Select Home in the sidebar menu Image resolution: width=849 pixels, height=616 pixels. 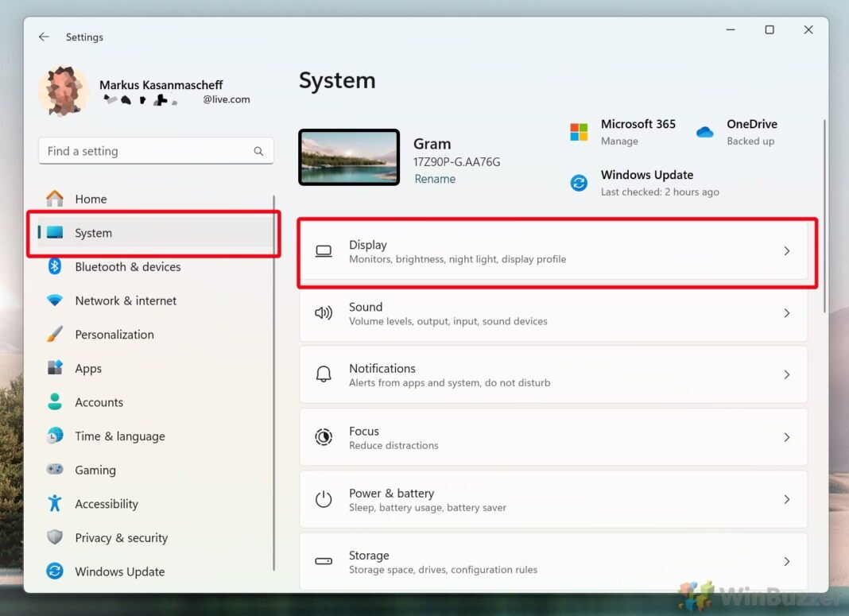click(x=156, y=199)
